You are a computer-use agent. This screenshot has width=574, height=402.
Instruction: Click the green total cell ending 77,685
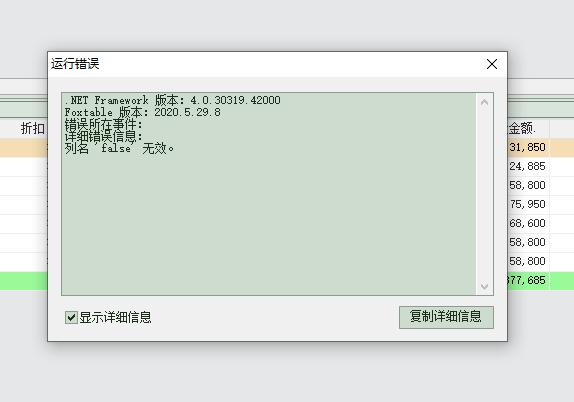(528, 280)
